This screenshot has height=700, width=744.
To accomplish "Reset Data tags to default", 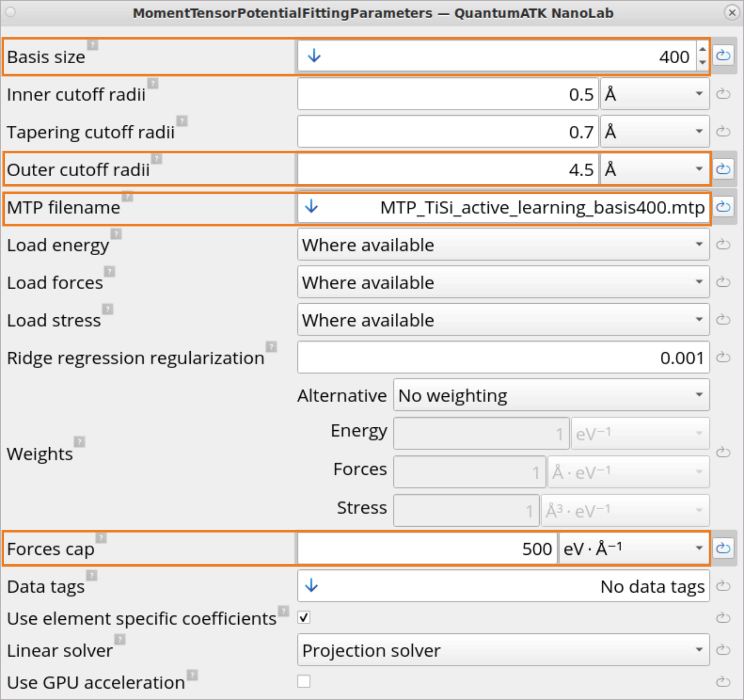I will 723,586.
